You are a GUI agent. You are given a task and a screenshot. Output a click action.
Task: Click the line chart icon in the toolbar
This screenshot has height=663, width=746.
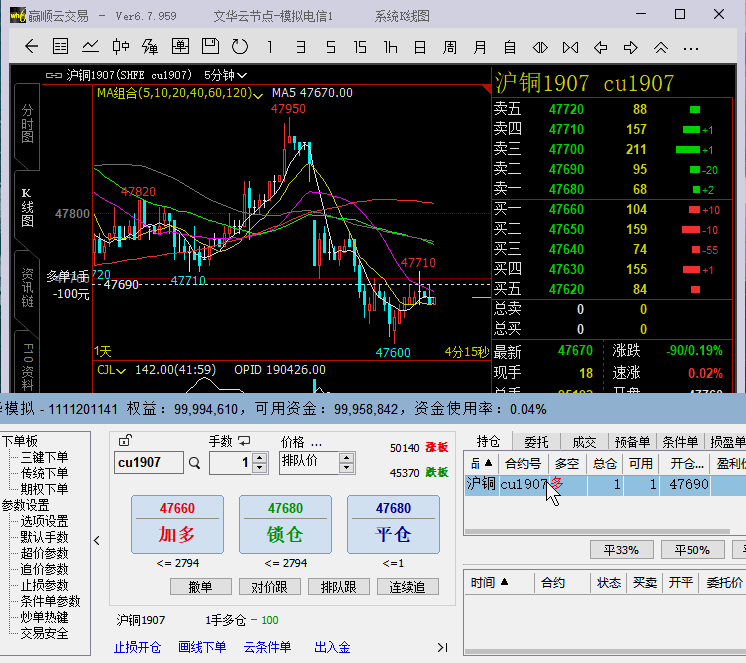[90, 46]
